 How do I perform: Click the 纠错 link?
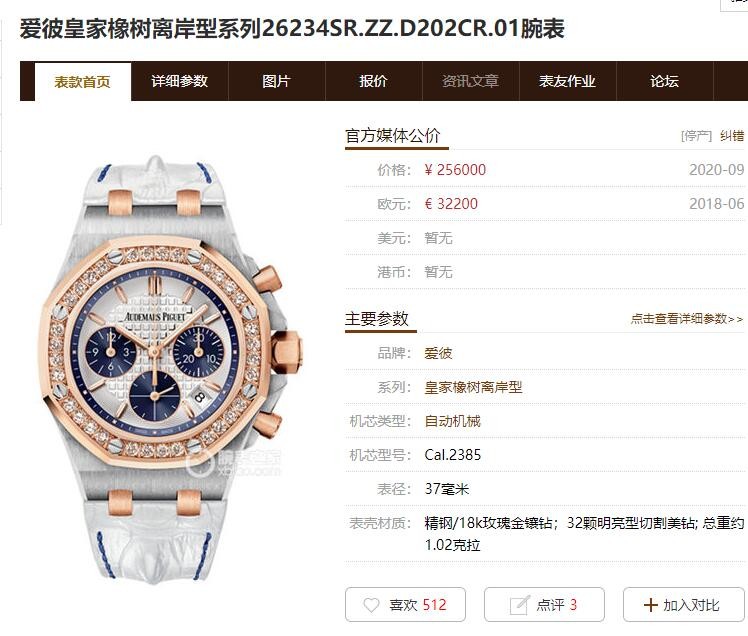click(x=732, y=136)
